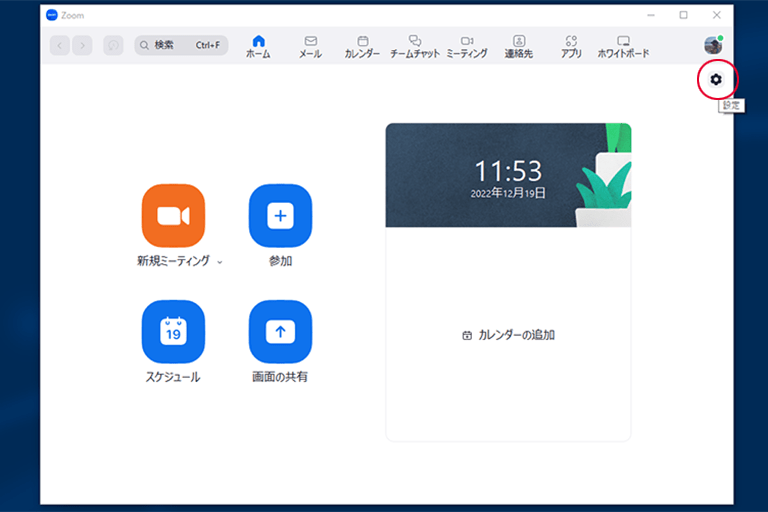Click the Zoom logo in title bar
This screenshot has width=768, height=512.
[51, 15]
